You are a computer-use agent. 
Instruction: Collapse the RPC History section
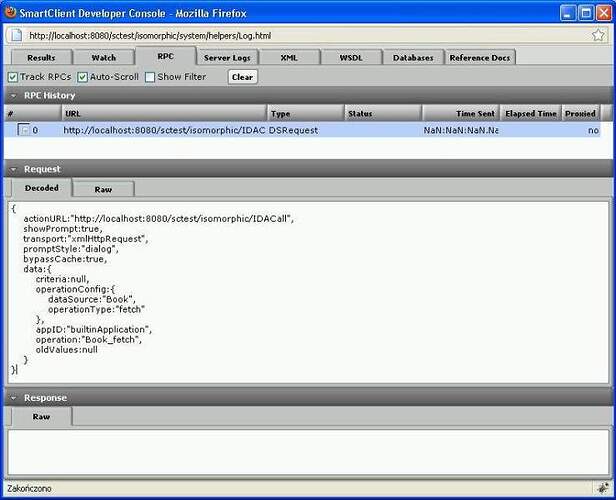[13, 95]
